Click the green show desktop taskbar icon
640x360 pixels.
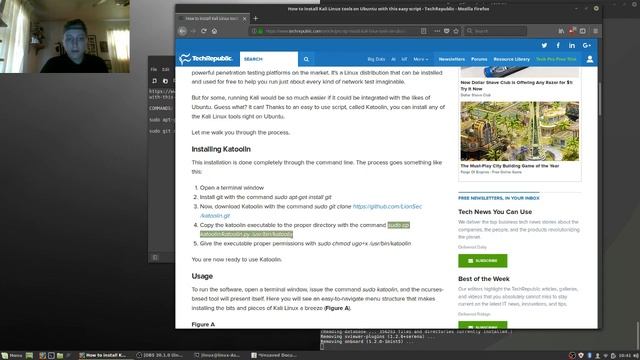pyautogui.click(x=29, y=356)
